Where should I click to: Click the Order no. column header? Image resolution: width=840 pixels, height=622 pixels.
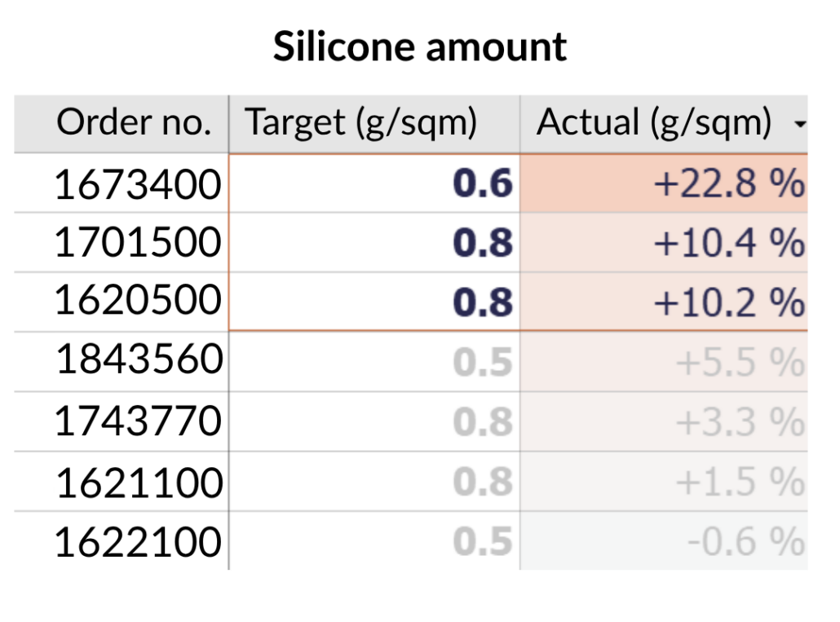[x=133, y=123]
